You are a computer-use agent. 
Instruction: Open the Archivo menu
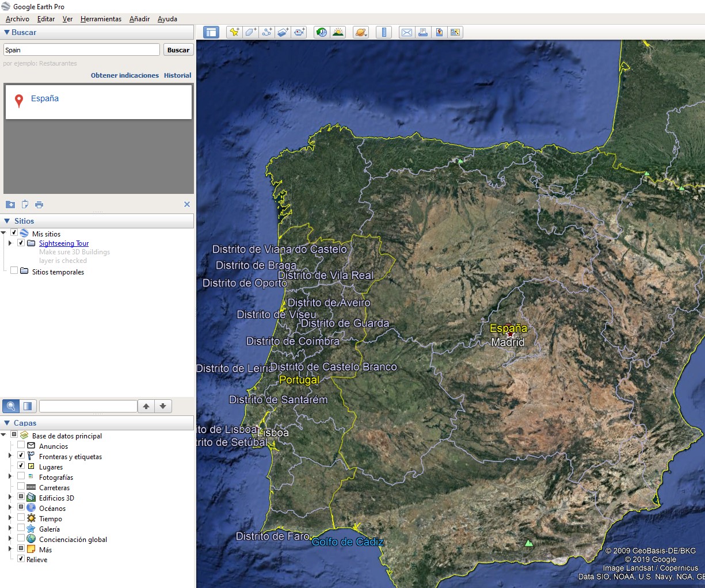17,19
